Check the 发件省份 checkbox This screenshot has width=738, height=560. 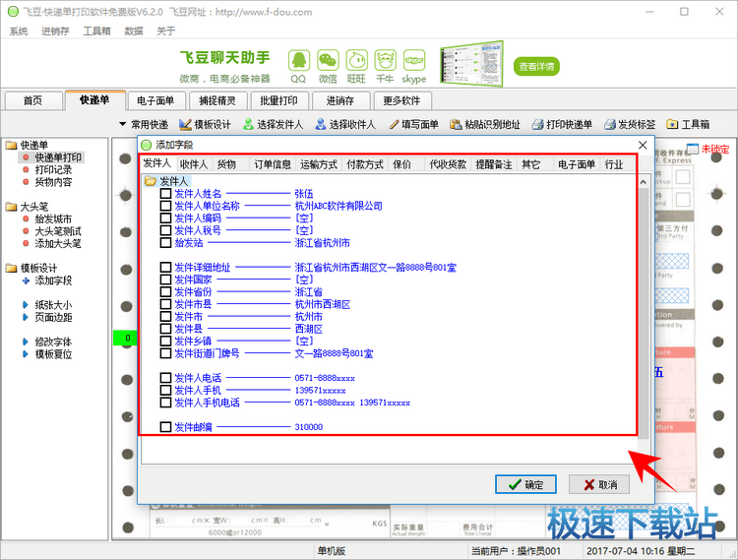tap(165, 291)
